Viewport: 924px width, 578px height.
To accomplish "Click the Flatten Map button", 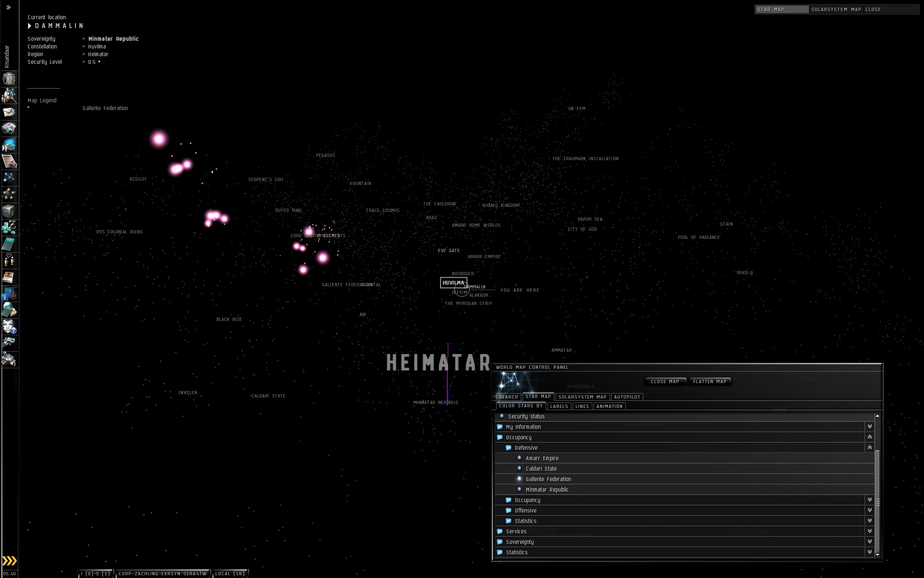I will click(x=710, y=381).
